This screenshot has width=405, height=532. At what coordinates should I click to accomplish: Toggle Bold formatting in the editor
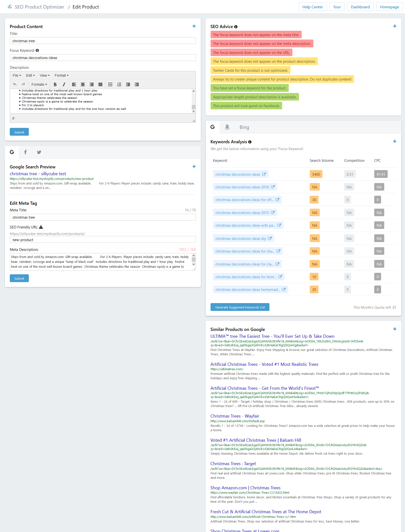pos(55,84)
